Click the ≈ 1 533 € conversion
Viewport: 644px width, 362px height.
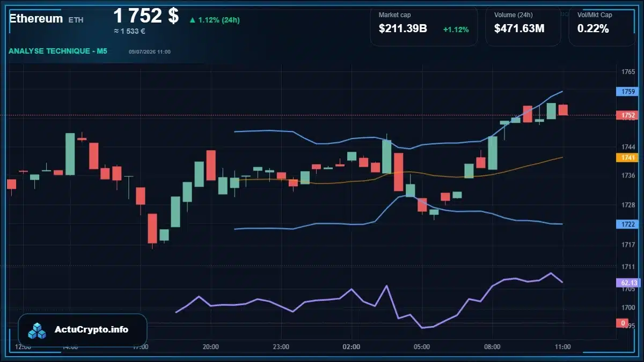pyautogui.click(x=129, y=31)
